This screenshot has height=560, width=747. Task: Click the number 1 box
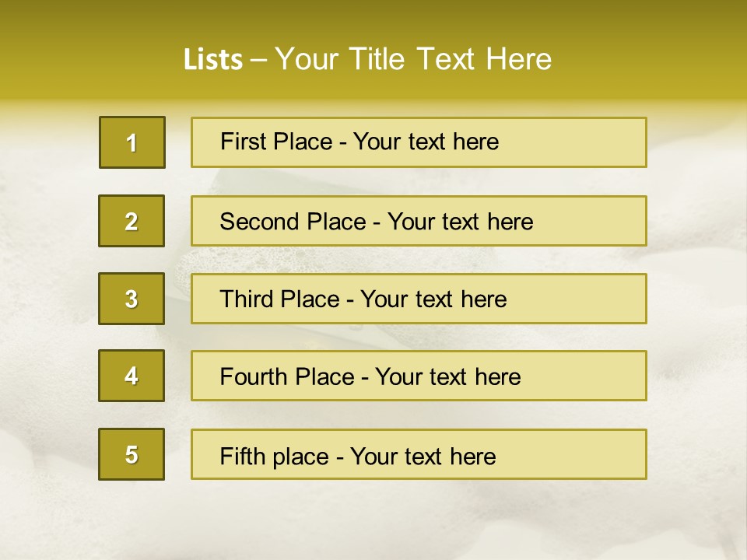tap(132, 142)
